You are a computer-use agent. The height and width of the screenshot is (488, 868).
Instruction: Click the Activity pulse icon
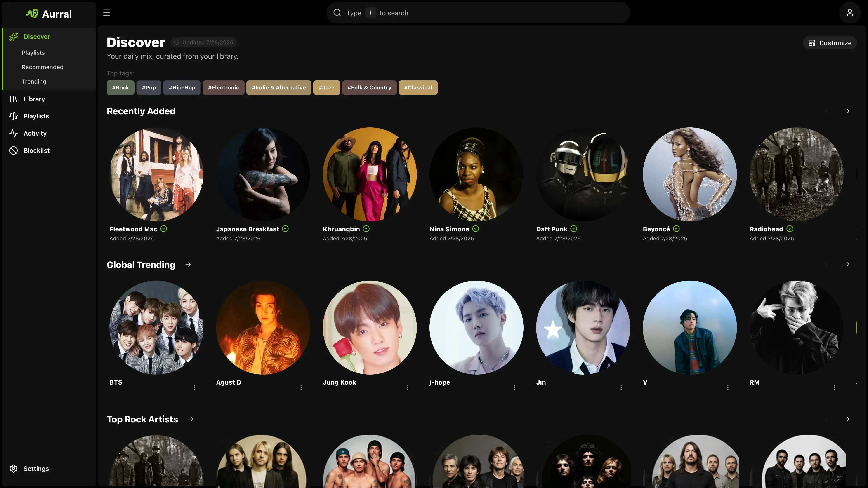tap(14, 133)
